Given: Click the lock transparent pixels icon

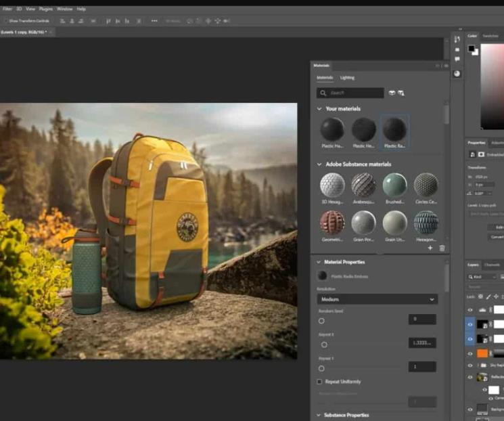Looking at the screenshot, I should (480, 296).
